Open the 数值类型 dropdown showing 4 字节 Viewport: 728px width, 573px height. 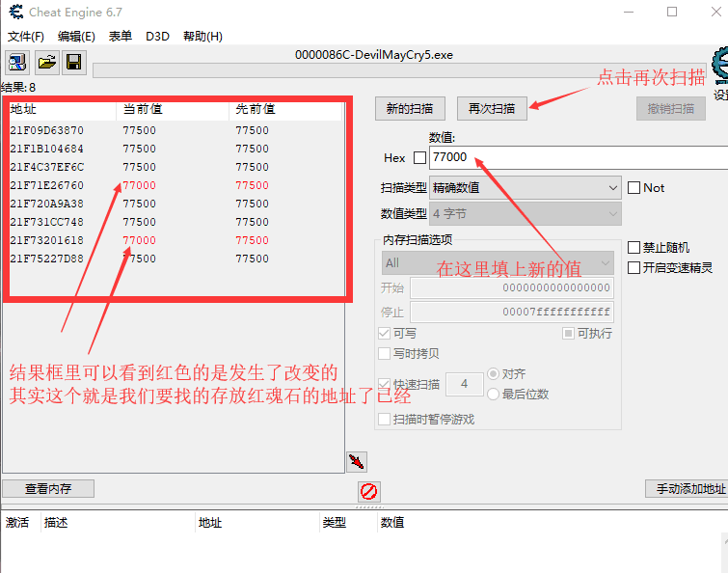pos(526,213)
